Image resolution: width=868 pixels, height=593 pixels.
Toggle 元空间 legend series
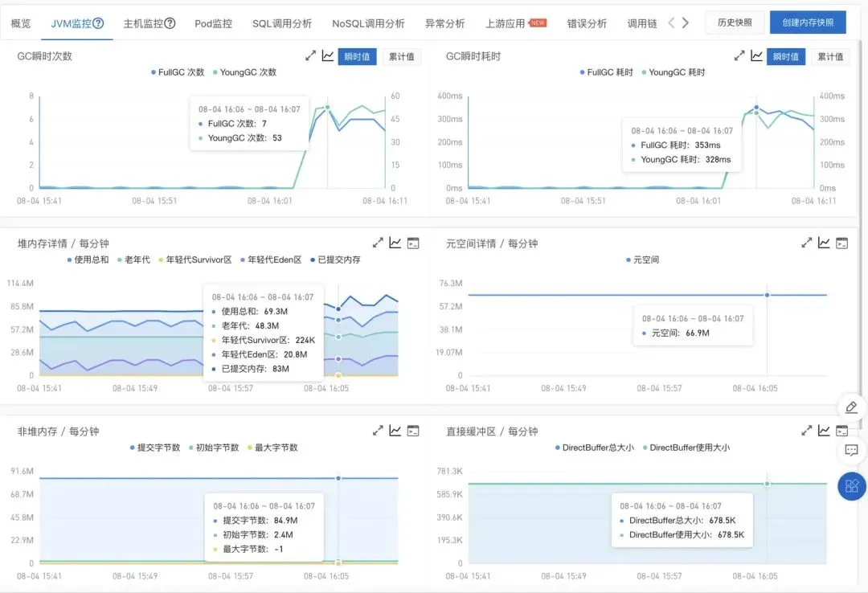[x=643, y=260]
